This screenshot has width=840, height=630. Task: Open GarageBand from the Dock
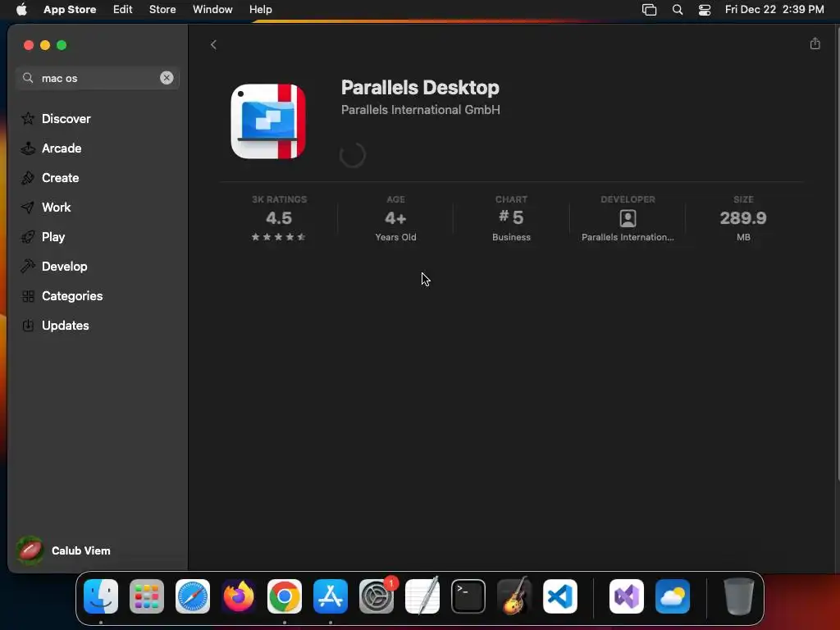[x=514, y=596]
